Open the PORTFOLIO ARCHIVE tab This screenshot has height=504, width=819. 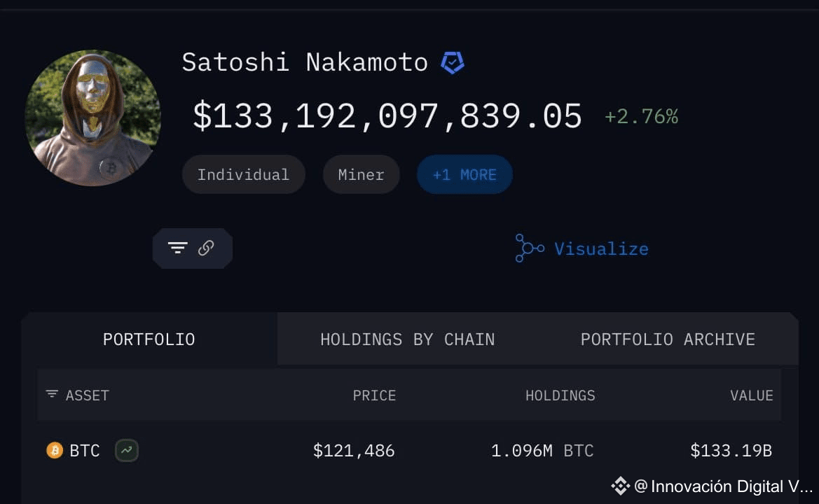[668, 339]
